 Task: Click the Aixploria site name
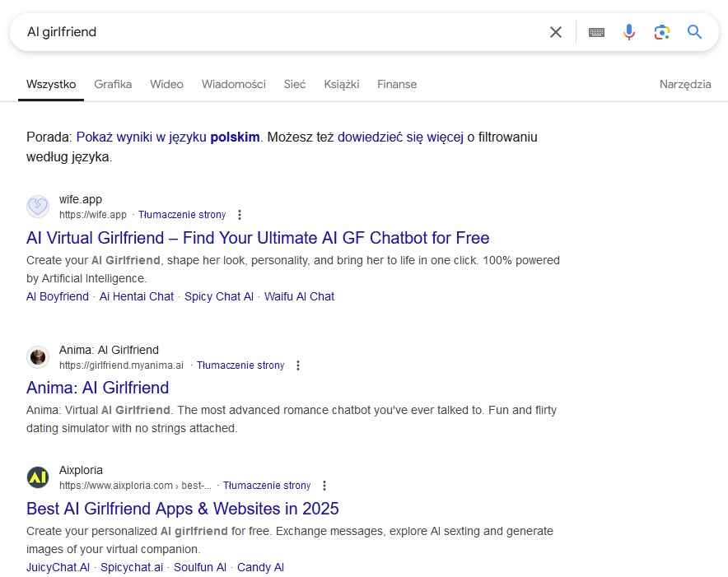[81, 470]
